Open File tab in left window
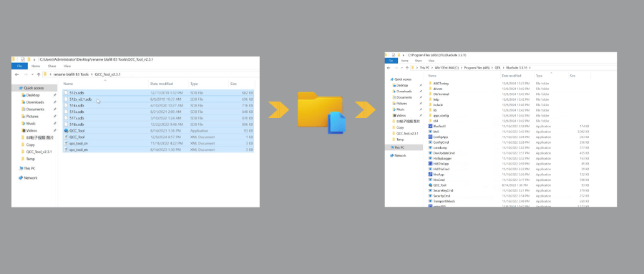 [x=20, y=66]
